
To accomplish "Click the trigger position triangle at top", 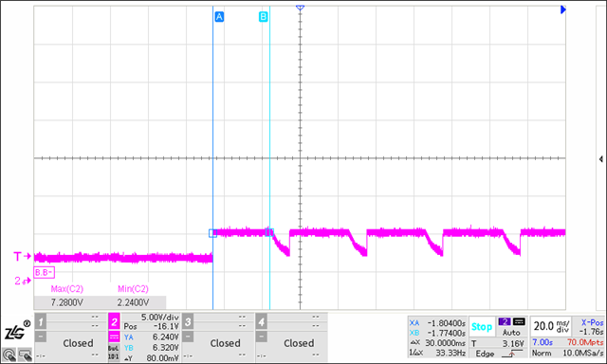I will pyautogui.click(x=300, y=8).
